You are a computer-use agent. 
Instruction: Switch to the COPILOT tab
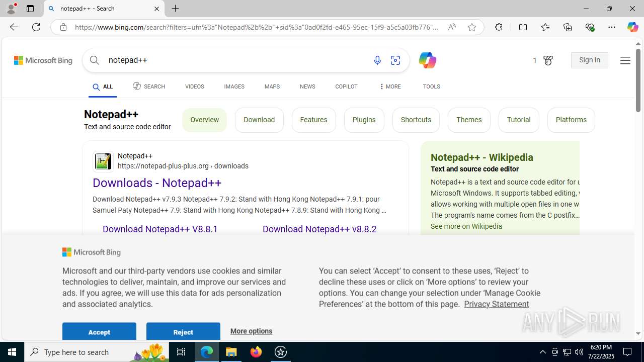coord(346,86)
